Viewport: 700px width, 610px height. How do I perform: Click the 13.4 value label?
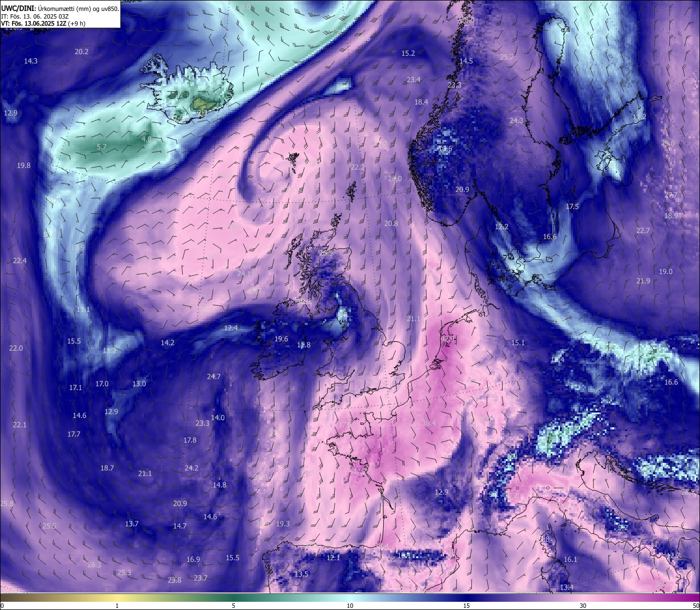point(567,587)
